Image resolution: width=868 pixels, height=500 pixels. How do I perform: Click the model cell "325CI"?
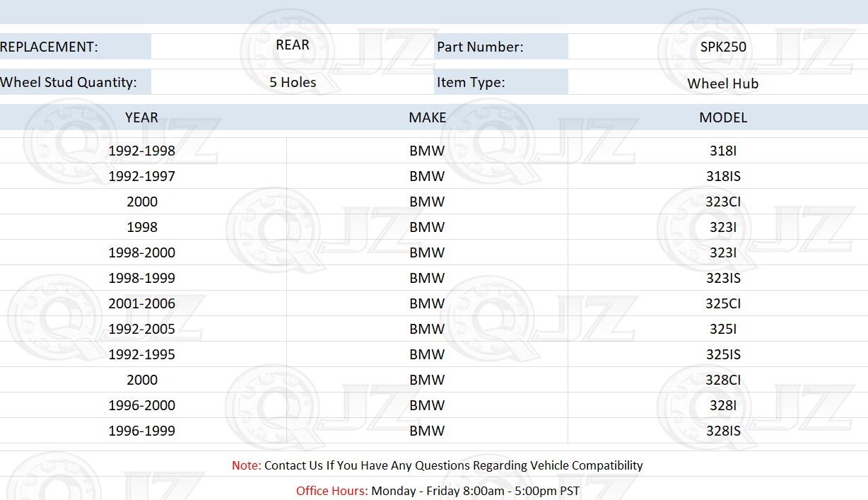coord(723,303)
